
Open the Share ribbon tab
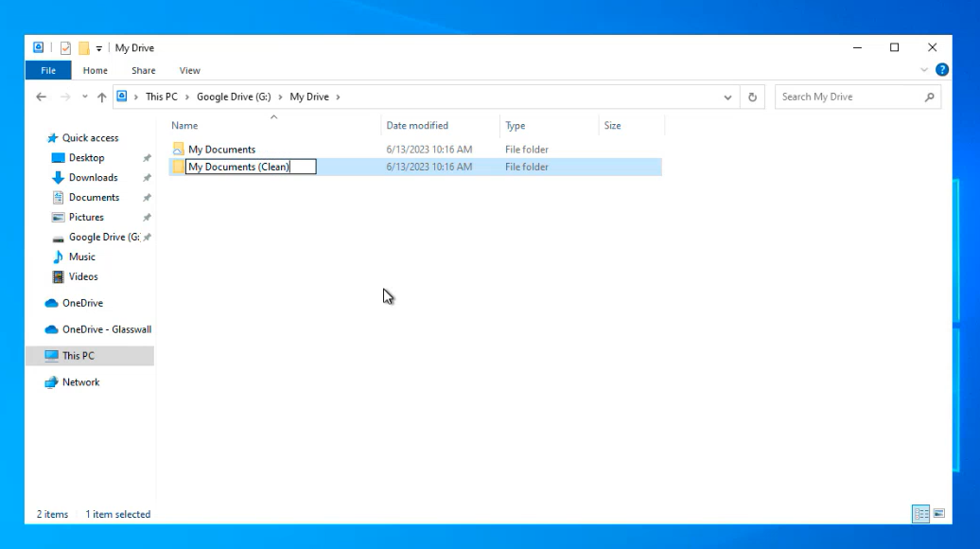[x=144, y=70]
